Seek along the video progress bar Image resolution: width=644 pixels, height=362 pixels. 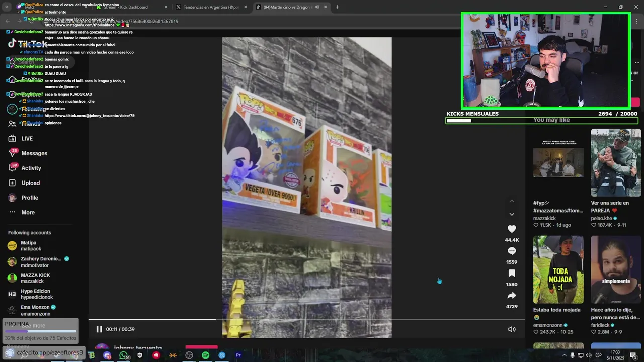coord(307,319)
